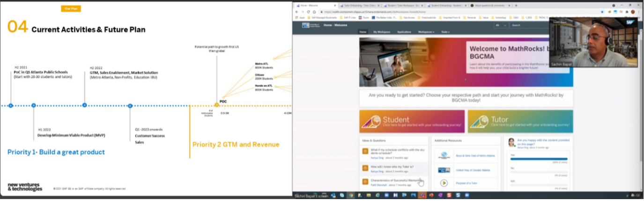Reload the page with the refresh icon
This screenshot has width=644, height=201.
coord(308,12)
